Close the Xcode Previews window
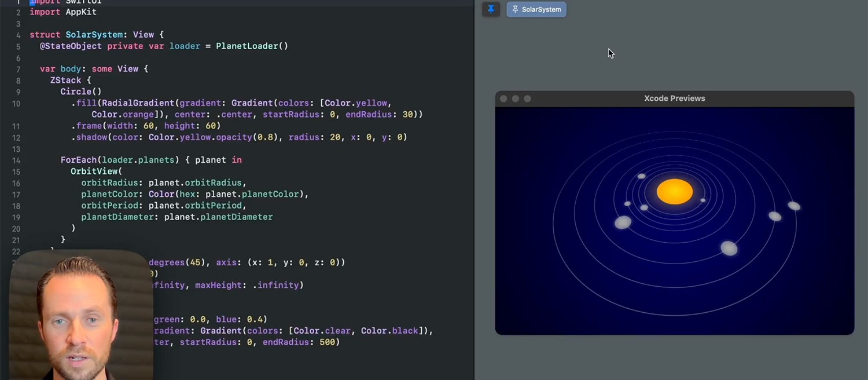868x380 pixels. tap(503, 98)
